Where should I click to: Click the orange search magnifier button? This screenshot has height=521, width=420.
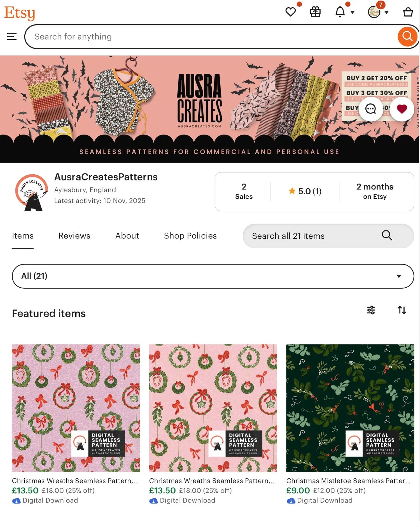pyautogui.click(x=407, y=36)
